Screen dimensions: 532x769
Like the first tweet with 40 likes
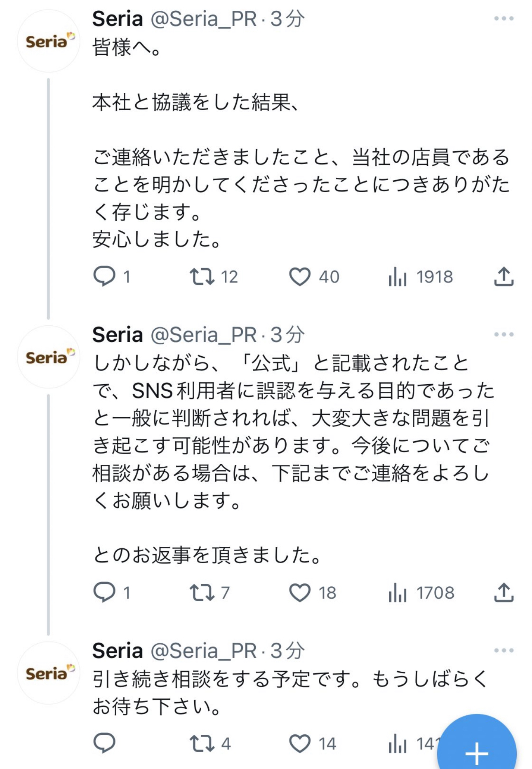[x=299, y=276]
